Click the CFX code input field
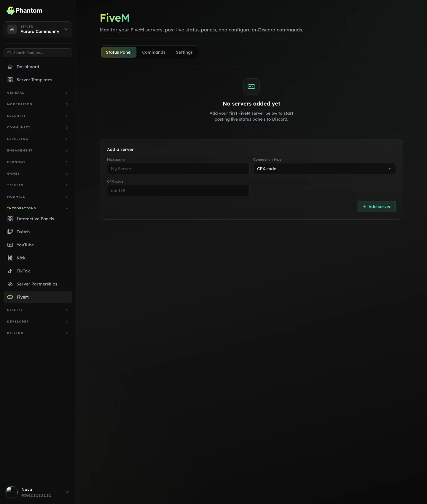 [x=178, y=191]
